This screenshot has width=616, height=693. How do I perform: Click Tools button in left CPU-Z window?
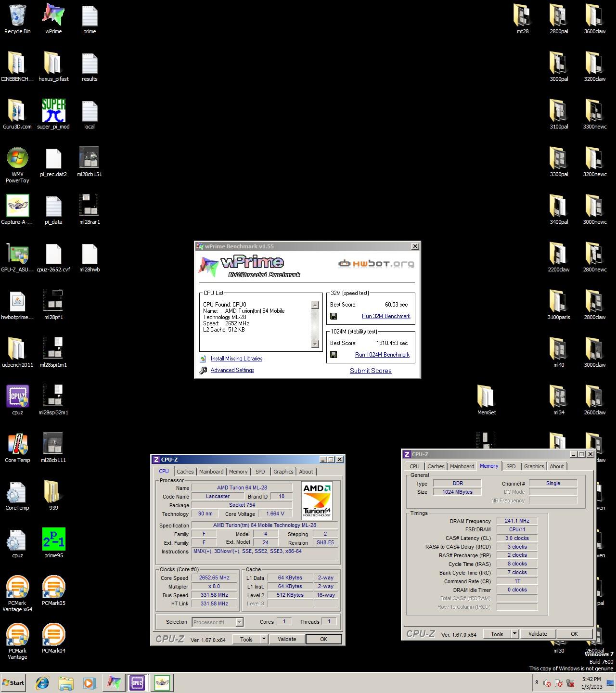coord(246,639)
